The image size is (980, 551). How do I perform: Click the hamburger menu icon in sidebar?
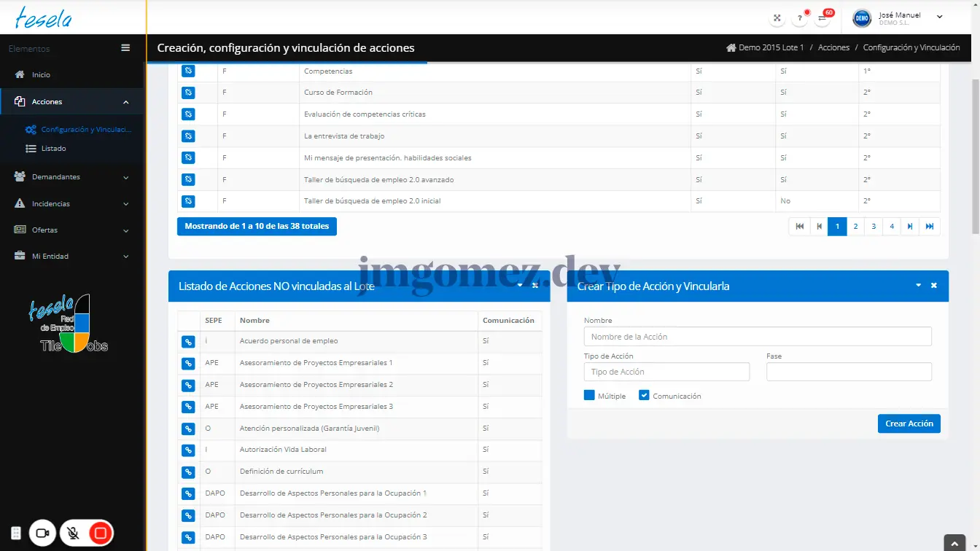coord(125,48)
